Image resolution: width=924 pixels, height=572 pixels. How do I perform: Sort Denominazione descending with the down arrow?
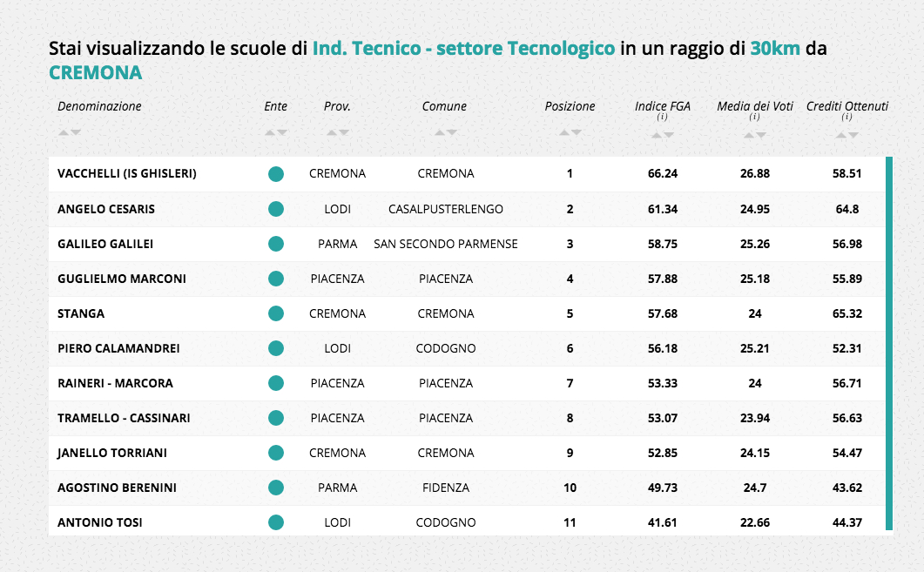click(x=76, y=132)
